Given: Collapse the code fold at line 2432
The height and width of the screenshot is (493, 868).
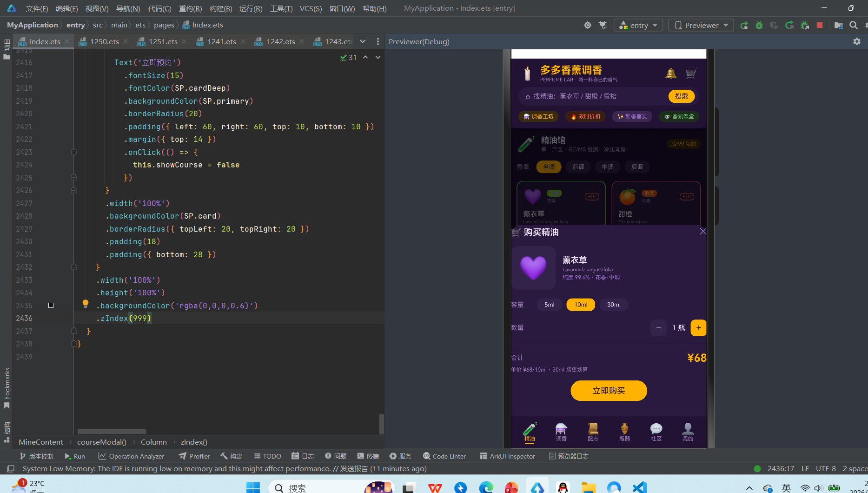Looking at the screenshot, I should 73,267.
